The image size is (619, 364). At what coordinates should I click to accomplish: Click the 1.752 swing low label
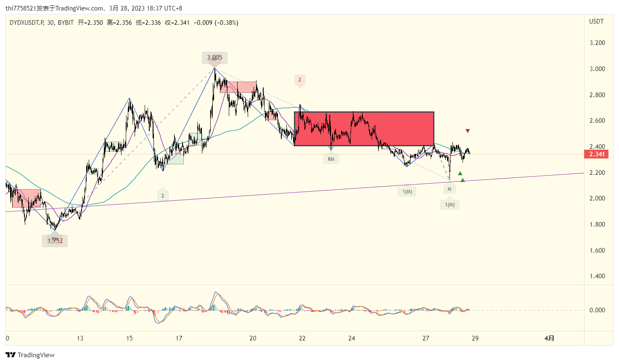click(x=55, y=241)
